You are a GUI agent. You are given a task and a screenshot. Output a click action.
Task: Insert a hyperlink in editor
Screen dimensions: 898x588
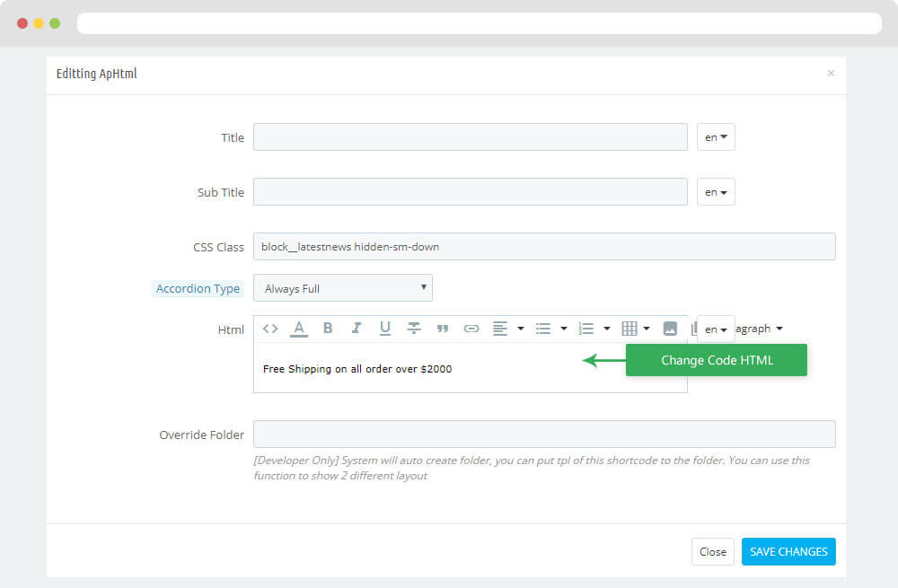471,329
